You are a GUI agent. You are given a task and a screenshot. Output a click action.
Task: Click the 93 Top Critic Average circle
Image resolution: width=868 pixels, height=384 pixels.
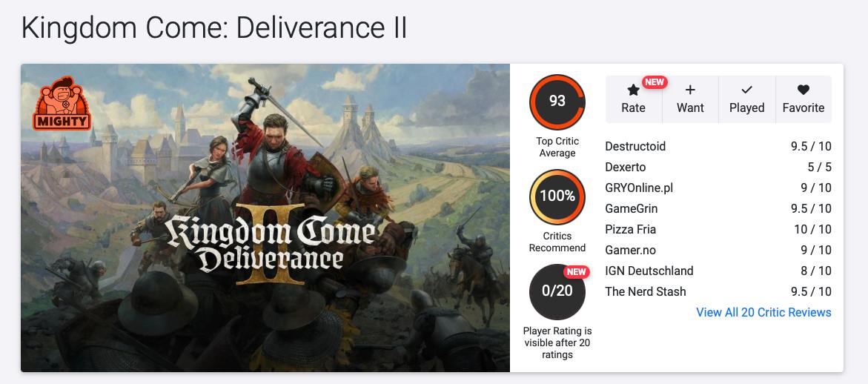pyautogui.click(x=557, y=101)
